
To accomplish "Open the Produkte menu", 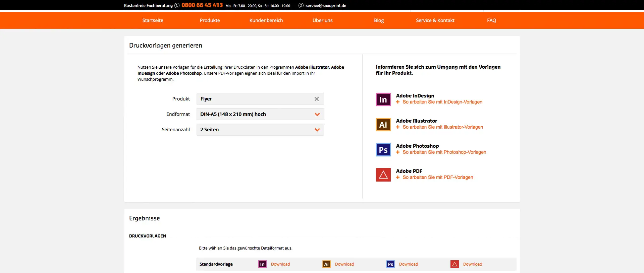I will click(210, 20).
